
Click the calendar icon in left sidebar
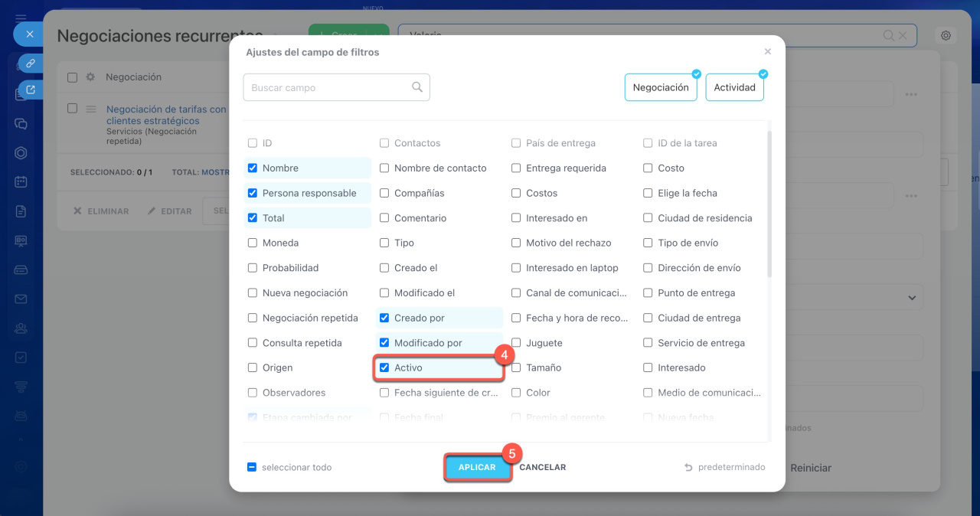[x=21, y=182]
